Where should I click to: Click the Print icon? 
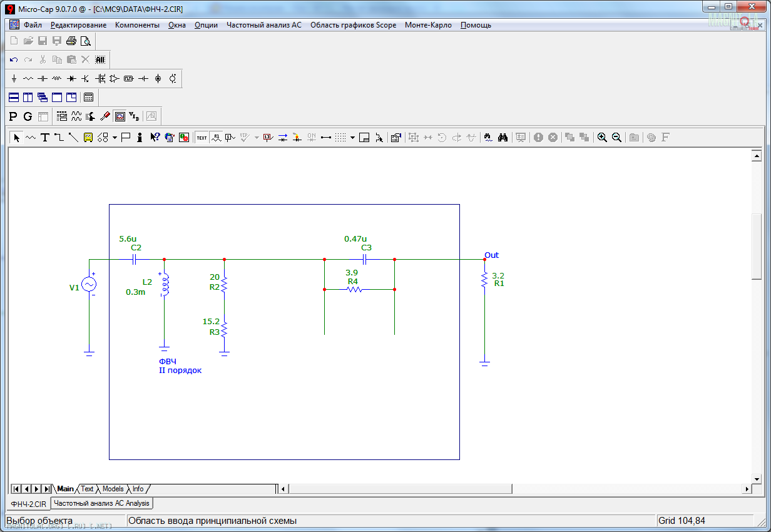coord(71,41)
